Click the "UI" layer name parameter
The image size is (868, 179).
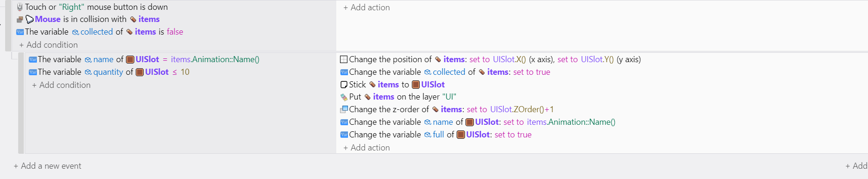tap(449, 97)
